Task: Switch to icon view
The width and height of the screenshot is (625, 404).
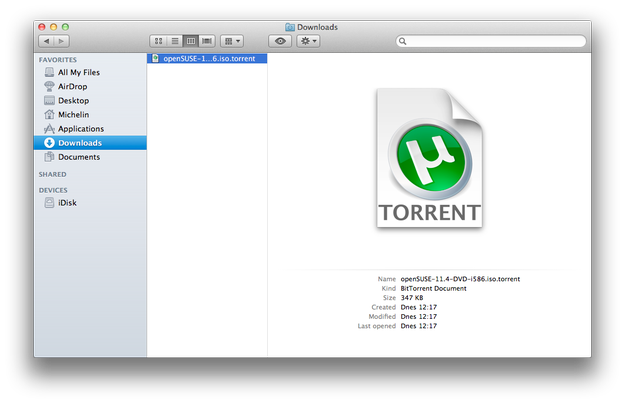Action: tap(158, 41)
